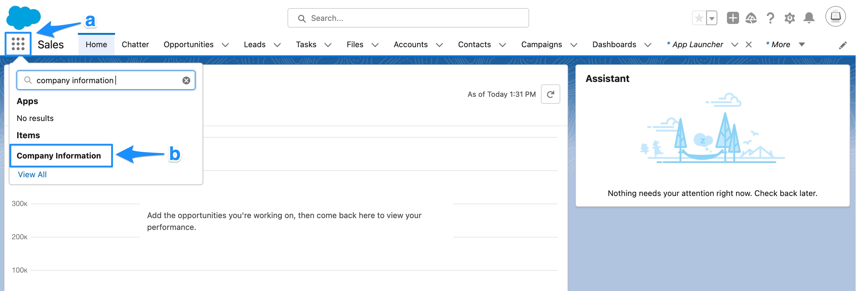This screenshot has height=291, width=868.
Task: Expand the Tasks tab chevron
Action: click(328, 45)
